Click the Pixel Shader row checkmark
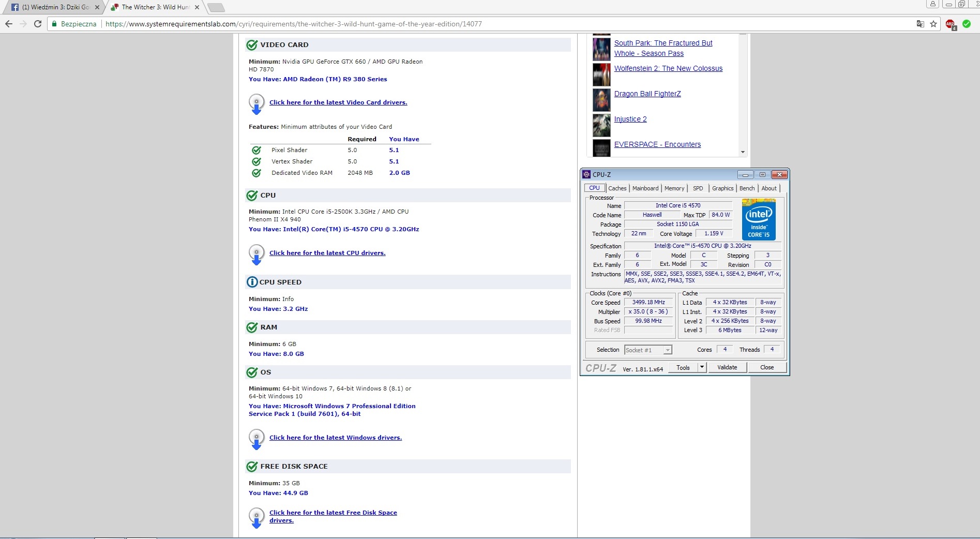 tap(256, 150)
